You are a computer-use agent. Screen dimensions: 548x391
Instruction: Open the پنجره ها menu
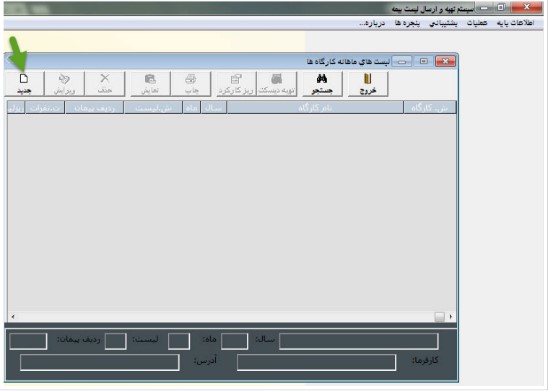point(407,23)
